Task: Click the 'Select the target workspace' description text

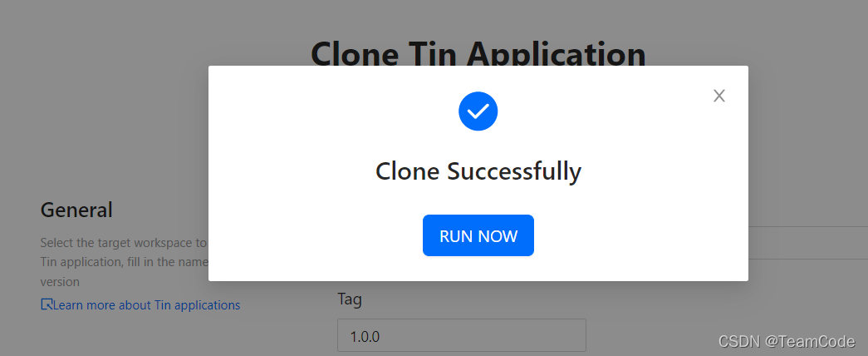Action: [x=124, y=242]
